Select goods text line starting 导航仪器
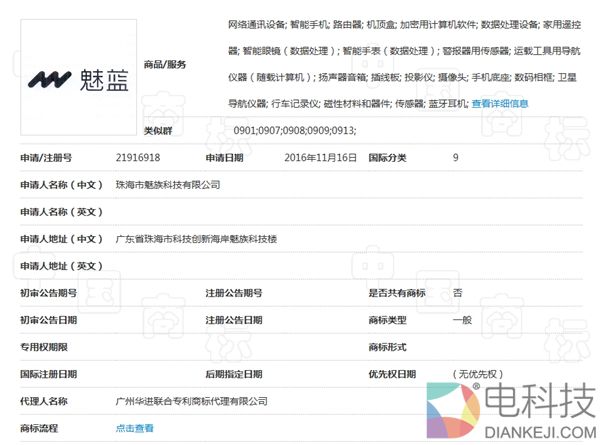The image size is (600, 445). coord(348,103)
